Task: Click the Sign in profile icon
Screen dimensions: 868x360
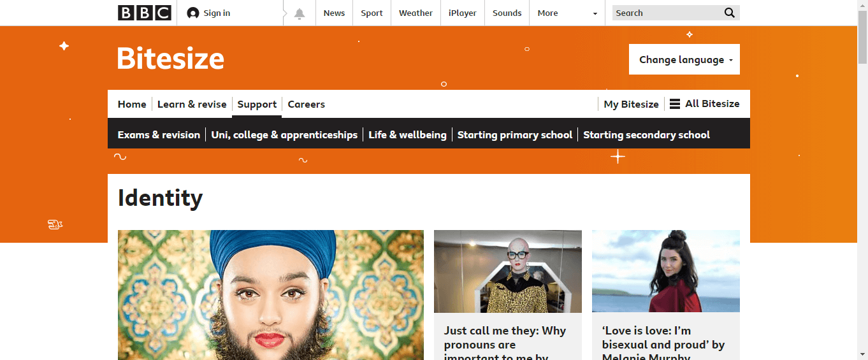Action: pos(193,13)
